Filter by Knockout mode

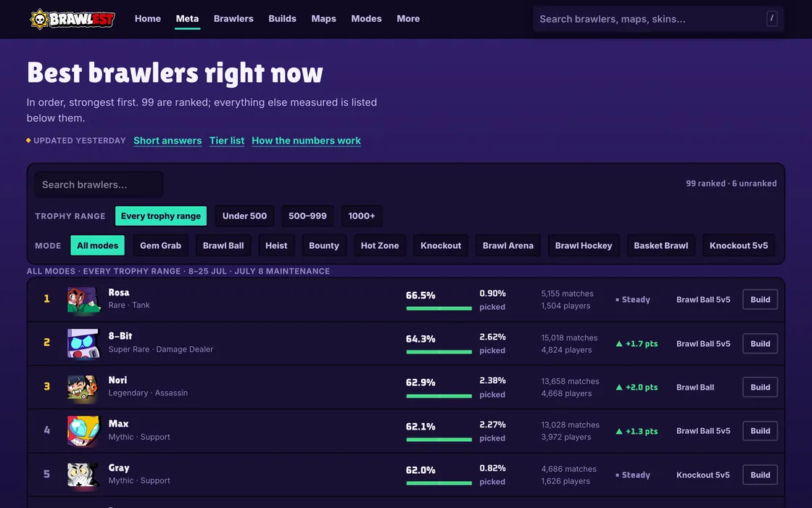point(441,245)
